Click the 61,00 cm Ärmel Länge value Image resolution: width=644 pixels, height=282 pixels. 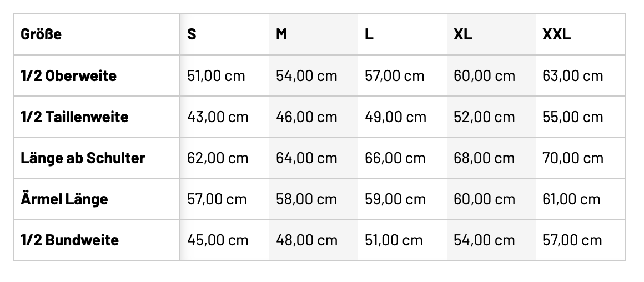point(571,199)
